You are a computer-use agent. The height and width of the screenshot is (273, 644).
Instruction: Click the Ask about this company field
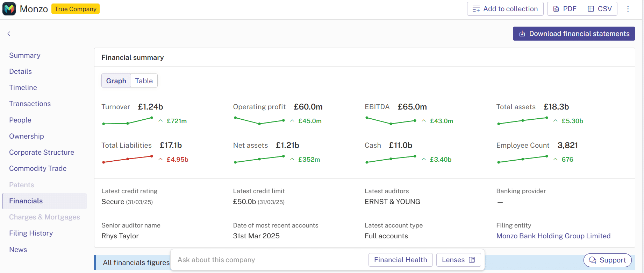click(x=269, y=260)
